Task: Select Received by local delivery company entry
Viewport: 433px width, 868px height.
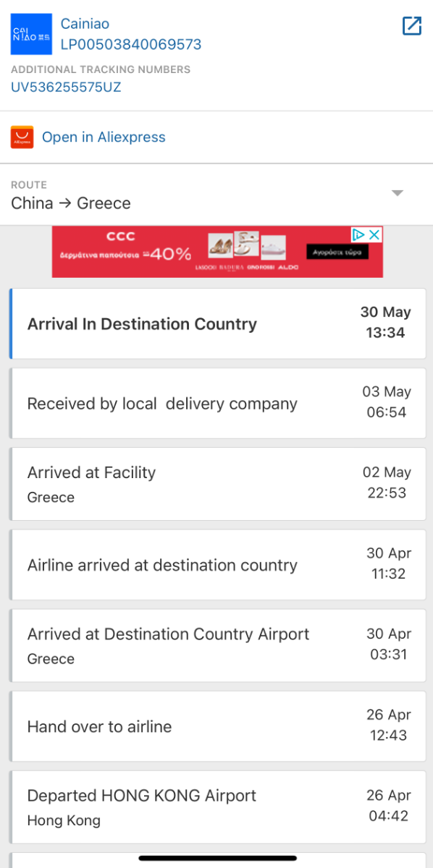Action: pos(217,403)
